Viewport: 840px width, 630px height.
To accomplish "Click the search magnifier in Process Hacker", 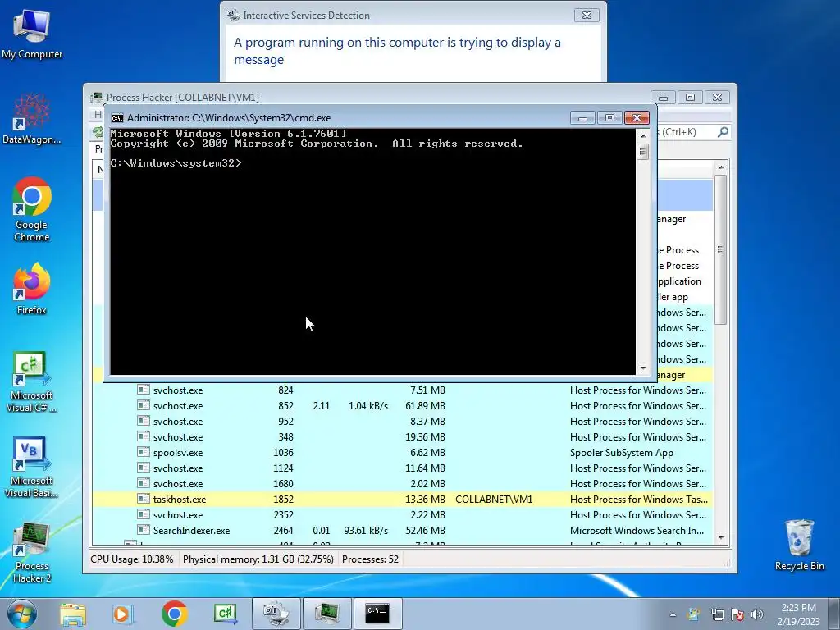I will click(723, 132).
